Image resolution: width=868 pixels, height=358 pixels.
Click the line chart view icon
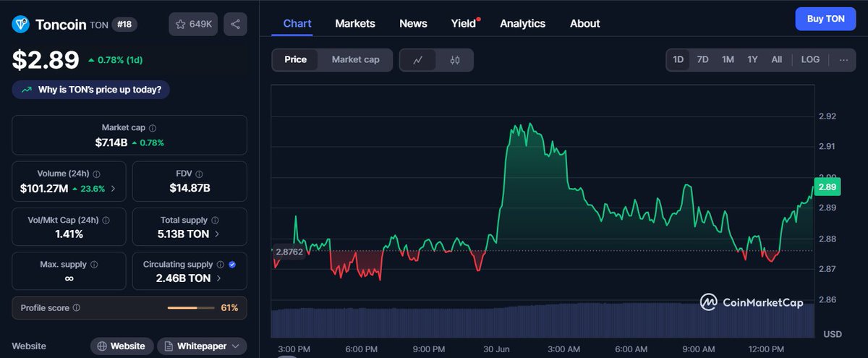tap(418, 60)
